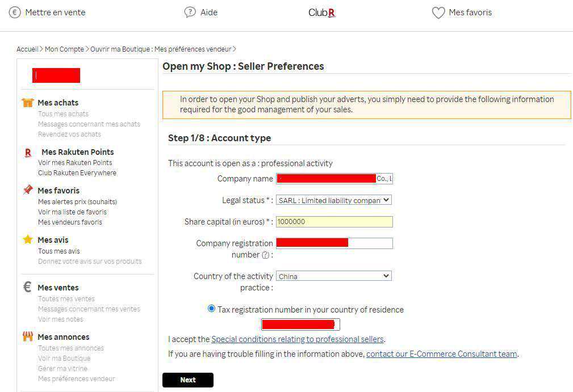
Task: Click the star icon beside Mes avis
Action: point(28,239)
